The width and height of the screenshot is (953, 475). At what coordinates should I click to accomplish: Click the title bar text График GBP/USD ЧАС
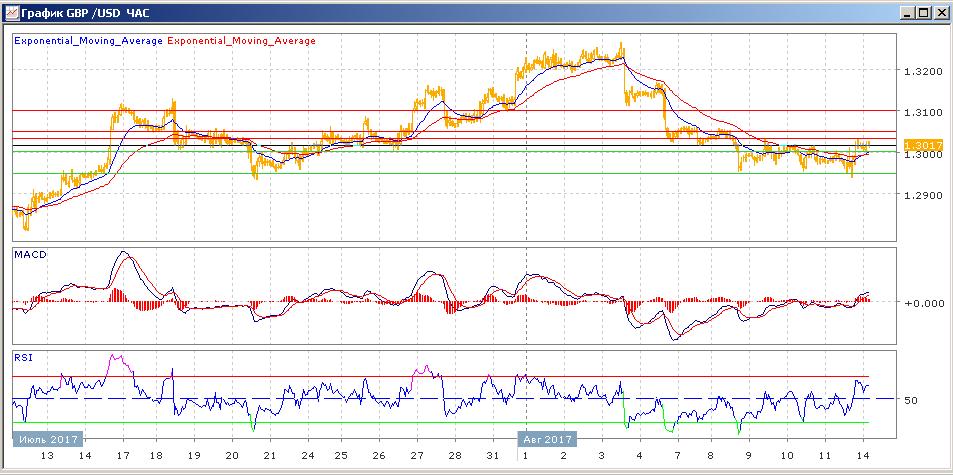point(86,13)
